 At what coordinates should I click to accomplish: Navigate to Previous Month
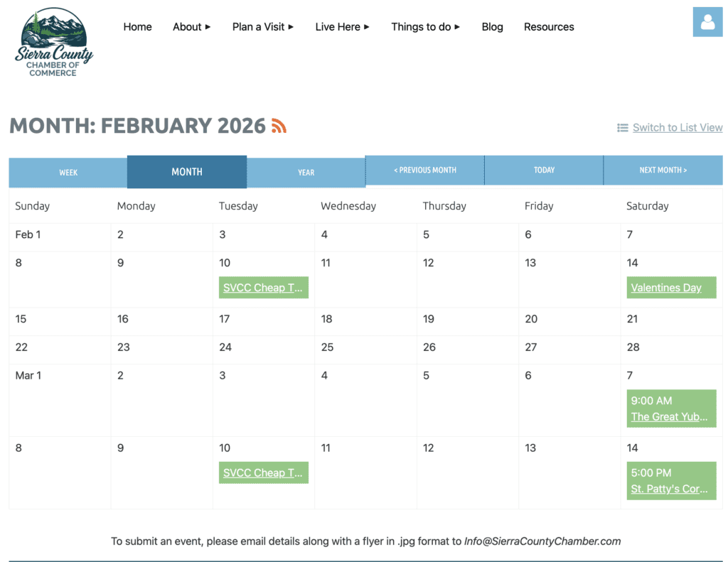(x=424, y=170)
